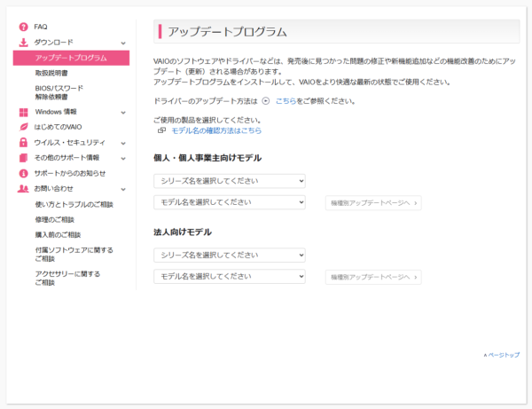
Task: Click the ご使用の製品を選択してください text
Action: point(207,120)
